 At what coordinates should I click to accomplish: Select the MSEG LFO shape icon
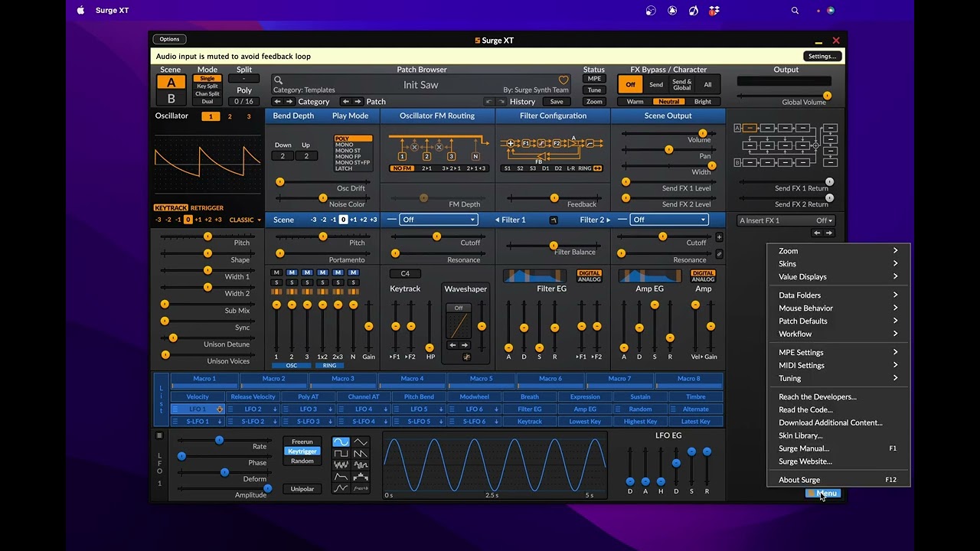(341, 488)
